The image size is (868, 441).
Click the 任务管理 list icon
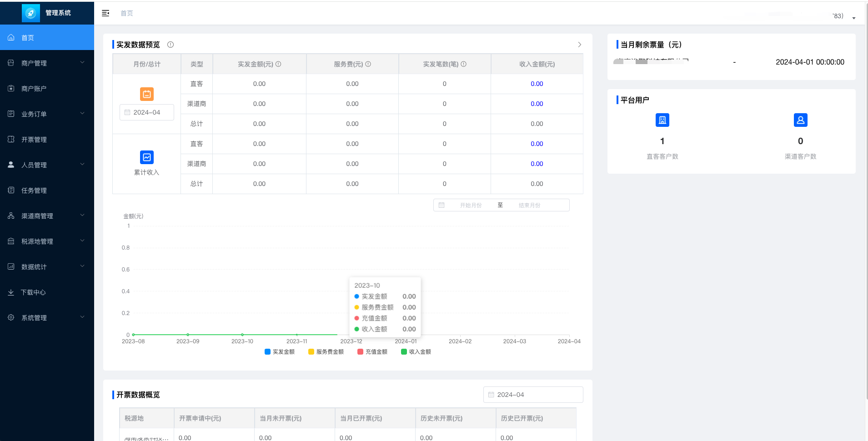[x=11, y=190]
